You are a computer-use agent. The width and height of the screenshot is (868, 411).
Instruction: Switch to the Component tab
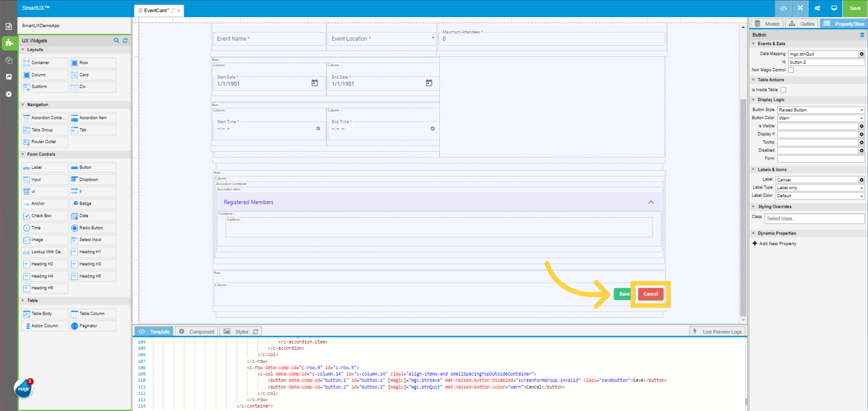(197, 332)
